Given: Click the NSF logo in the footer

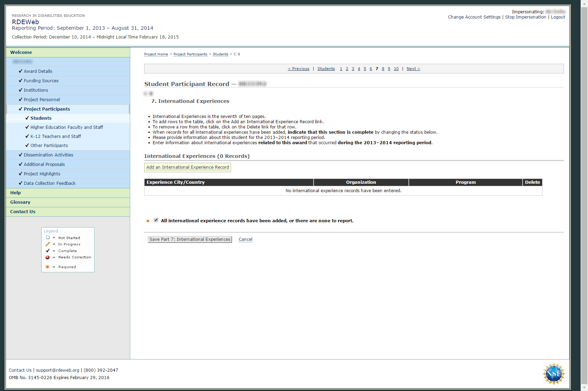Looking at the screenshot, I should point(554,374).
